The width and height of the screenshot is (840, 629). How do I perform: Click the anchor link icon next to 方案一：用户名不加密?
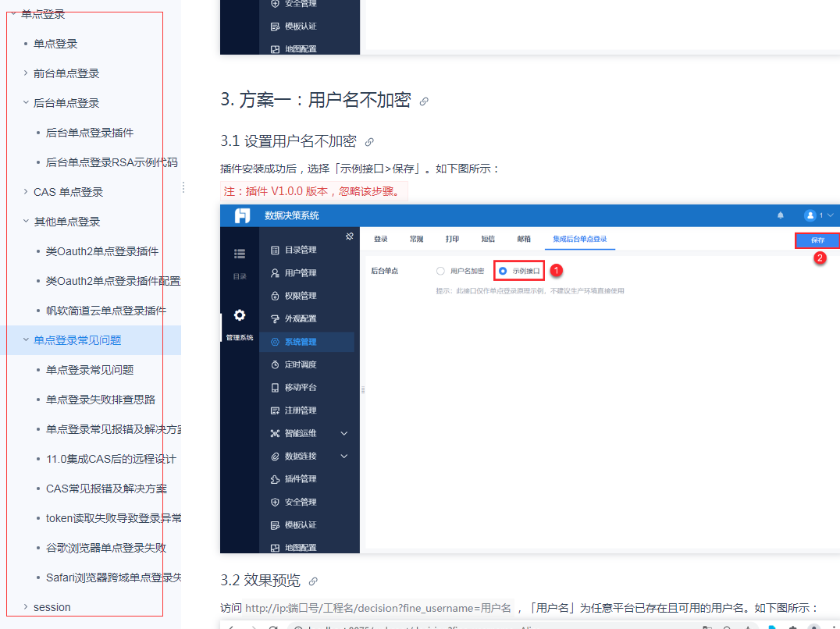click(424, 101)
